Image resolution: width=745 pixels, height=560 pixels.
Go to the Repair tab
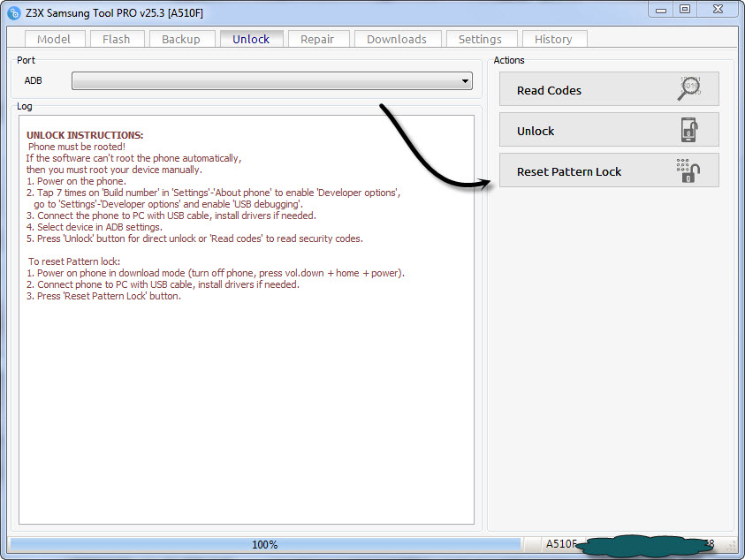click(x=318, y=39)
